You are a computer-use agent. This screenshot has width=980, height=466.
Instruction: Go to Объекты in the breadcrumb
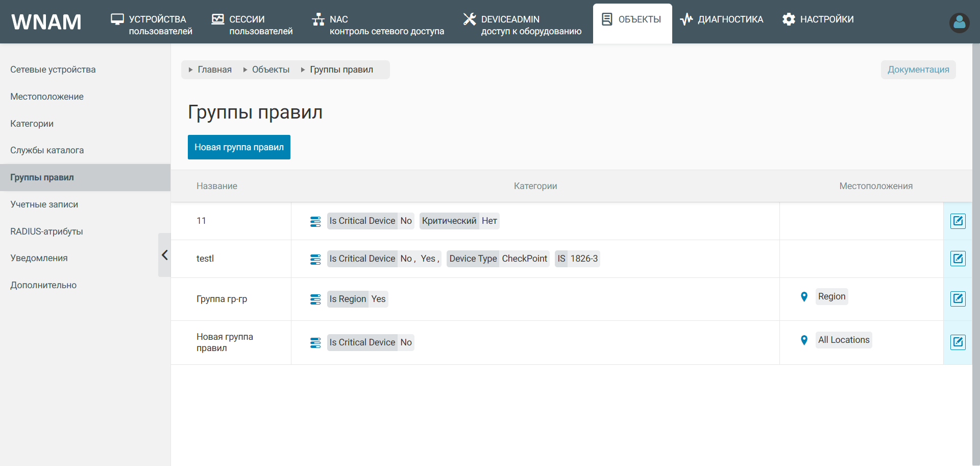[x=271, y=69]
